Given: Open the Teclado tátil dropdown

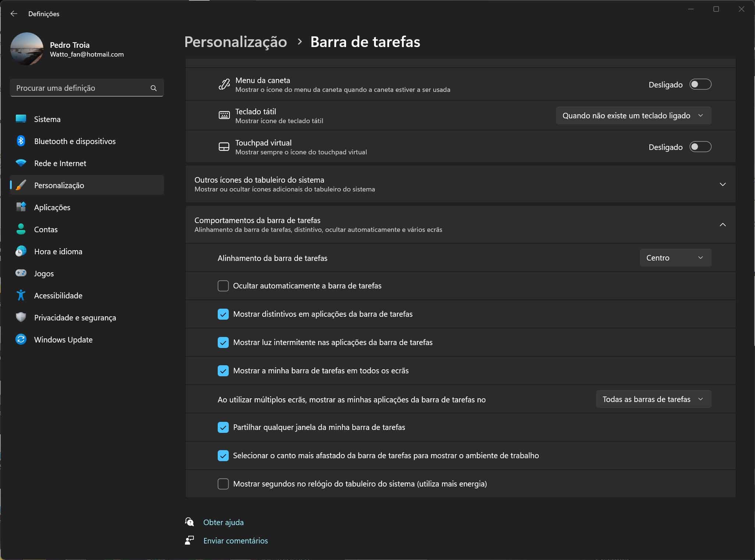Looking at the screenshot, I should (x=633, y=116).
